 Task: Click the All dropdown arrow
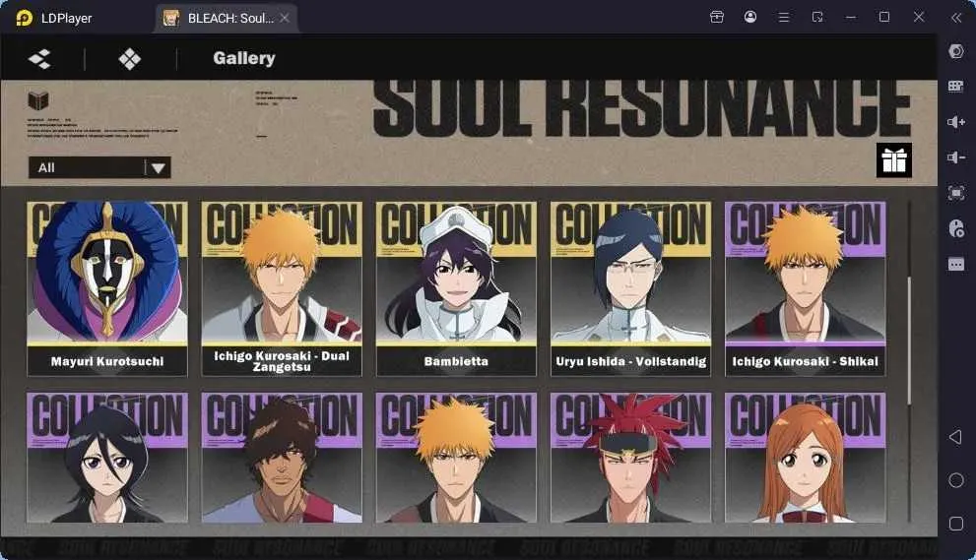tap(159, 168)
